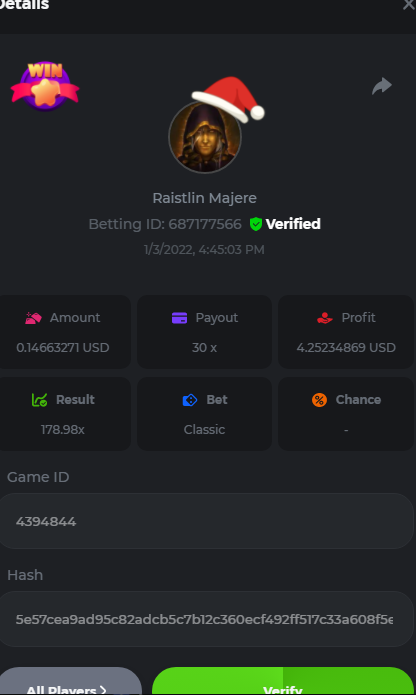The height and width of the screenshot is (695, 416).
Task: Click the share arrow icon
Action: coord(382,86)
